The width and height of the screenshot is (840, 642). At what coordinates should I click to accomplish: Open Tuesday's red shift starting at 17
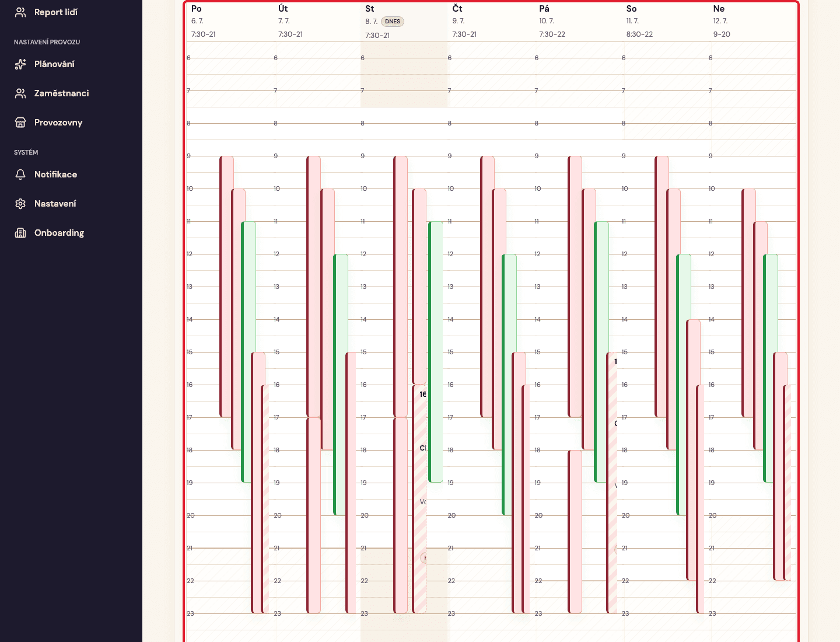[314, 515]
